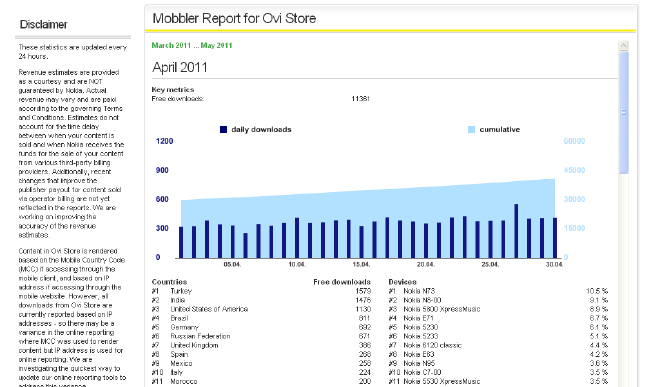This screenshot has height=387, width=660.
Task: Select the Mexico country row
Action: [x=261, y=363]
